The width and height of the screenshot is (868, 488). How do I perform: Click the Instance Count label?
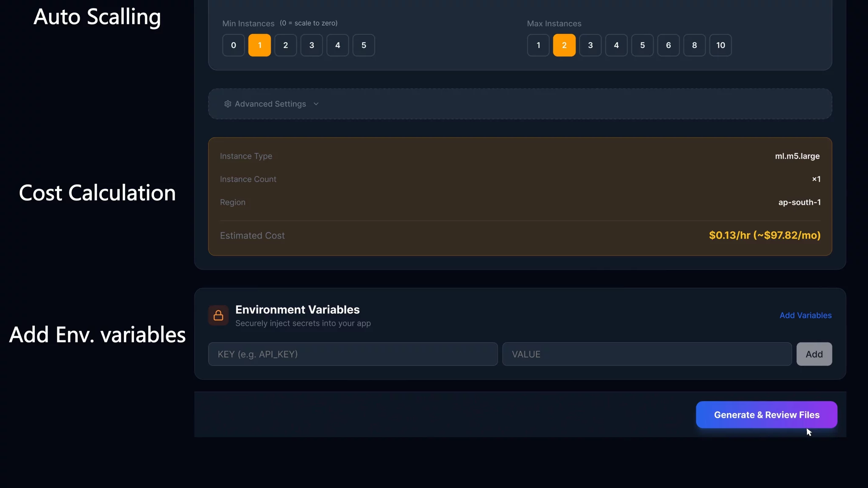[248, 179]
